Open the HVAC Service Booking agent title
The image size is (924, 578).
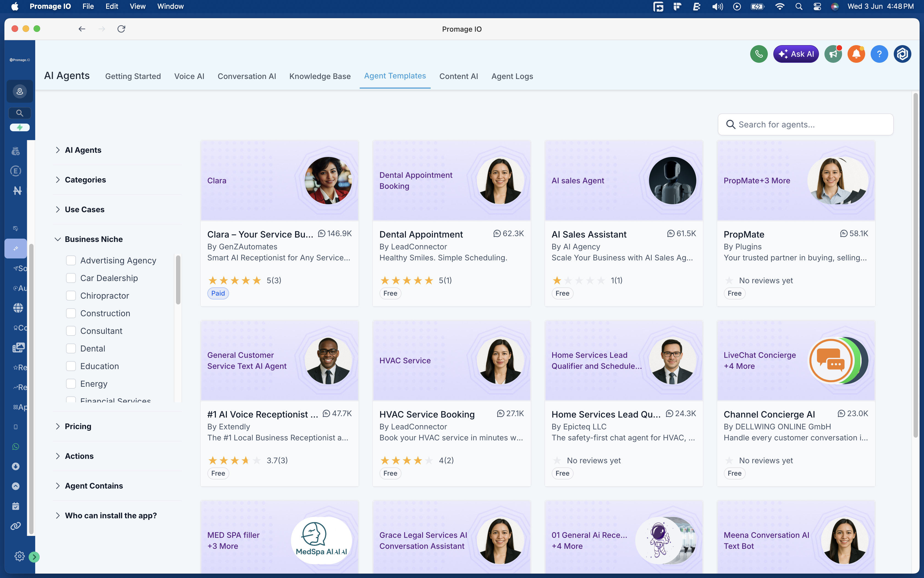[x=427, y=415]
